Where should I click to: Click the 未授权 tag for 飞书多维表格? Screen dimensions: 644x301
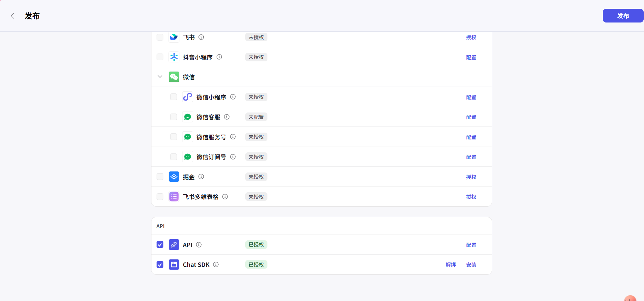coord(256,197)
